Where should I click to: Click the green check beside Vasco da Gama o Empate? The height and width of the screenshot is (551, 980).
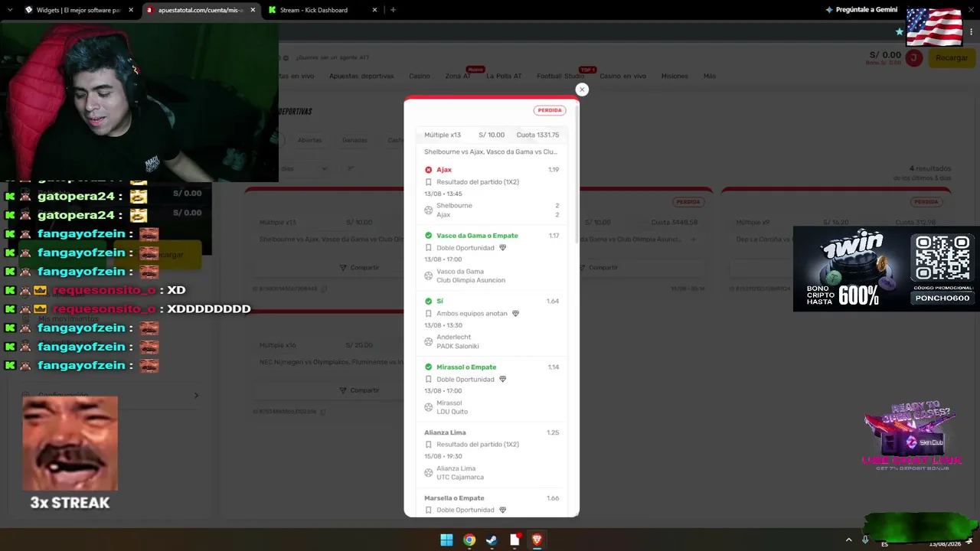point(429,236)
